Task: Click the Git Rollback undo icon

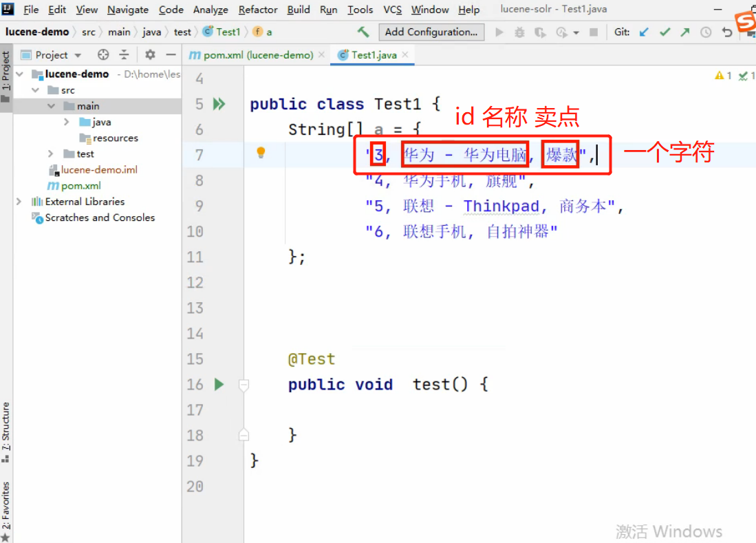Action: coord(726,32)
